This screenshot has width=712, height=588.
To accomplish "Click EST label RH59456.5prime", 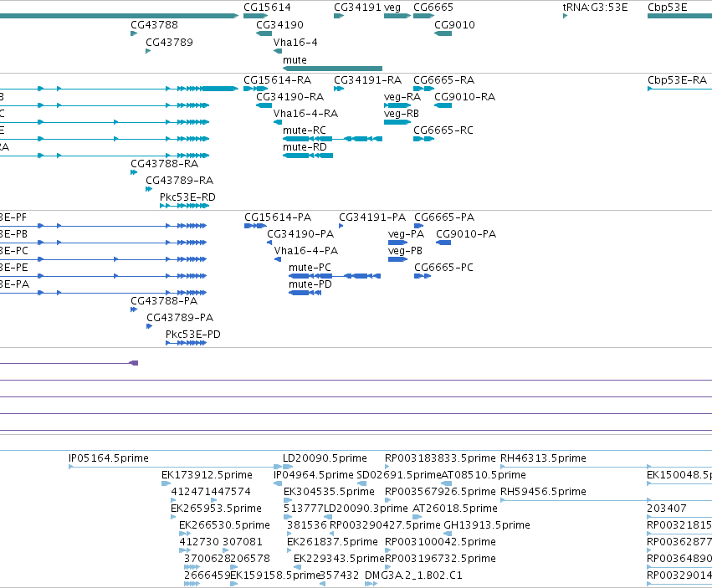I will click(x=543, y=492).
